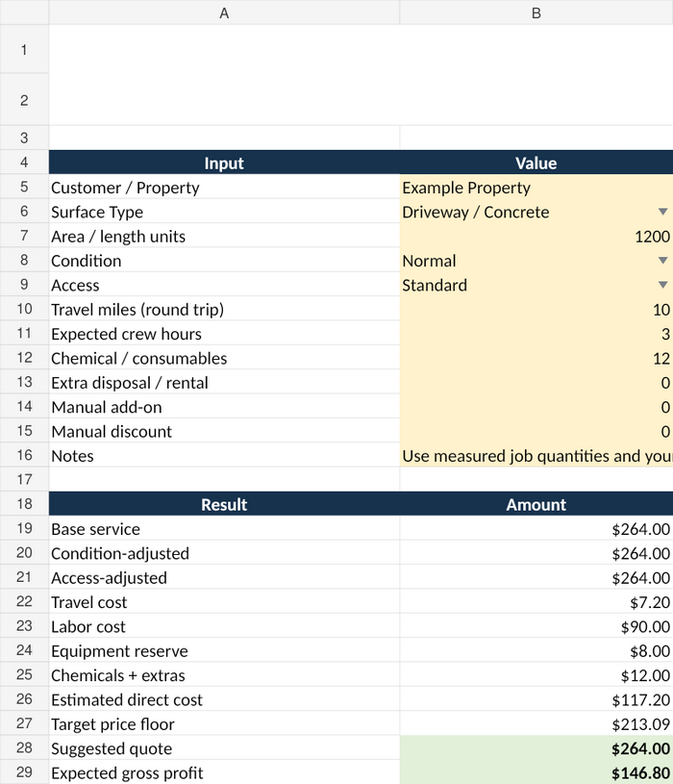Click the 'Target price floor' label
The width and height of the screenshot is (673, 784).
tap(112, 724)
